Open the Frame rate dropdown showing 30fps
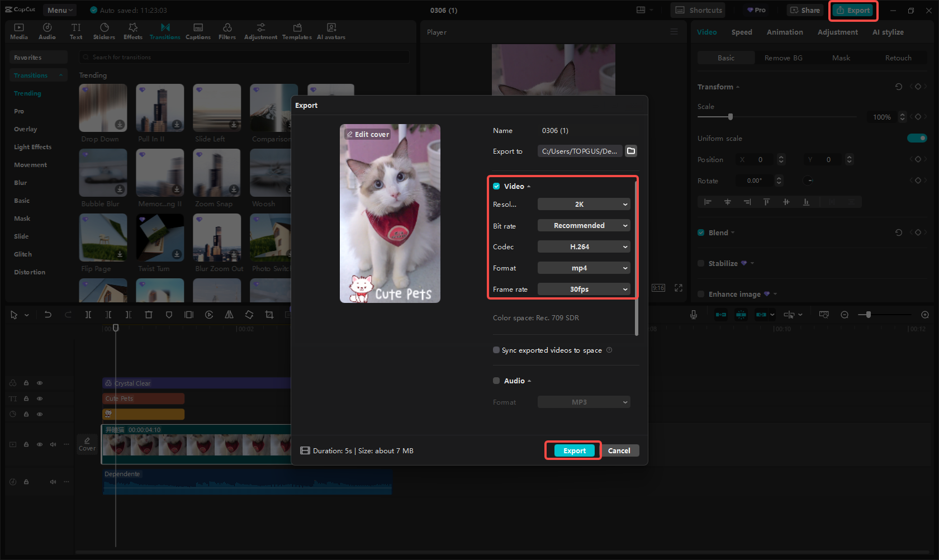The image size is (939, 560). (x=584, y=290)
